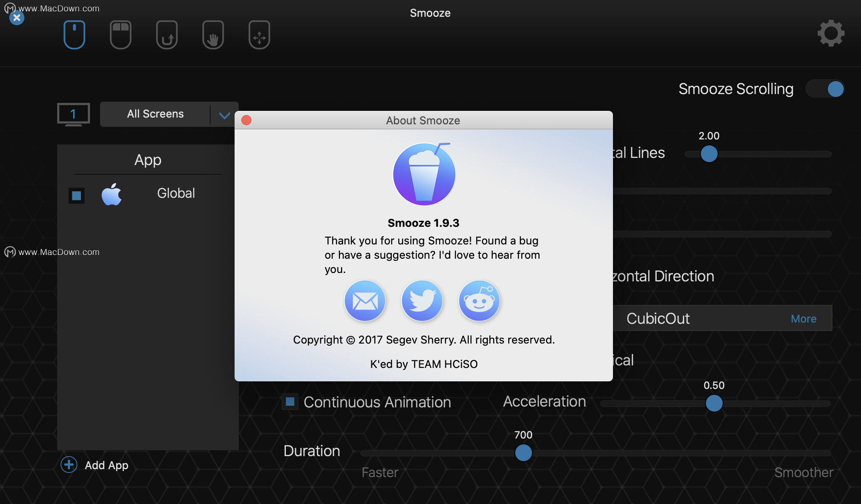The width and height of the screenshot is (861, 504).
Task: Open the gear settings icon
Action: 831,33
